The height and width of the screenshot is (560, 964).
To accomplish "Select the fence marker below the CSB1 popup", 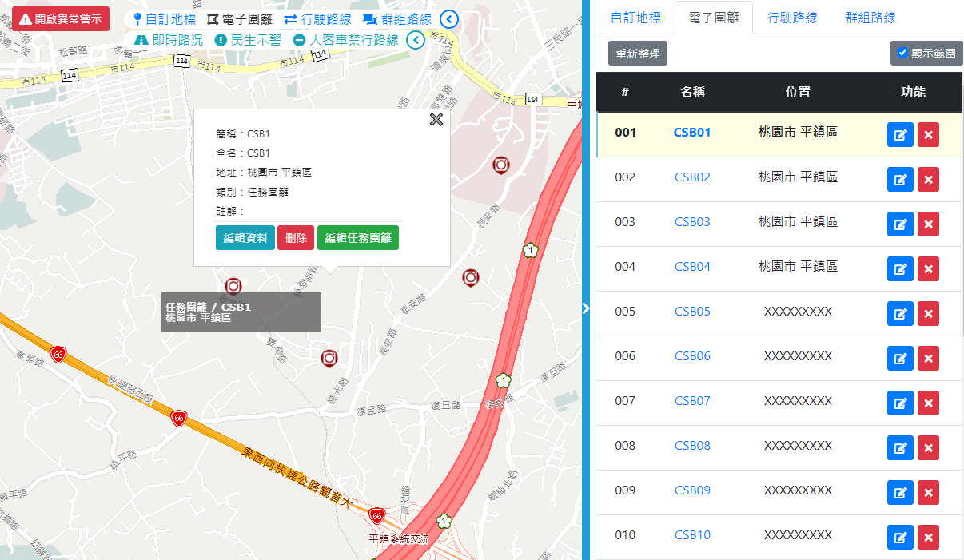I will [233, 286].
